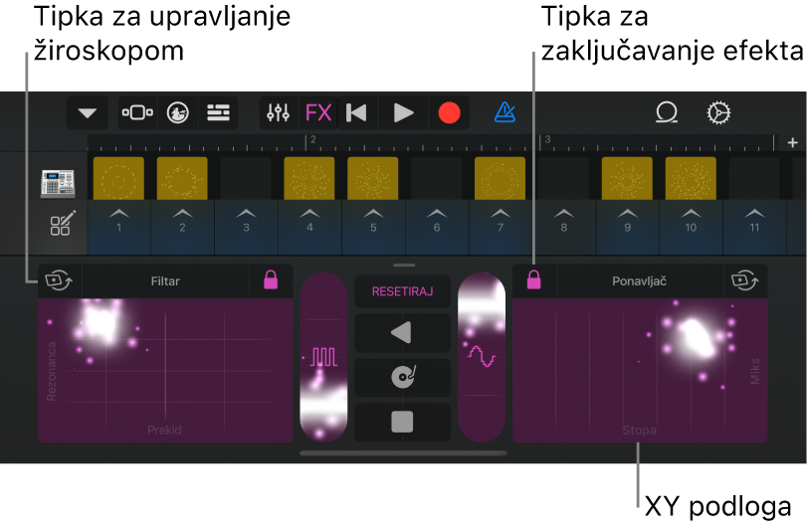Play the first yellow loop cell
Screen dimensions: 807x532
point(118,179)
